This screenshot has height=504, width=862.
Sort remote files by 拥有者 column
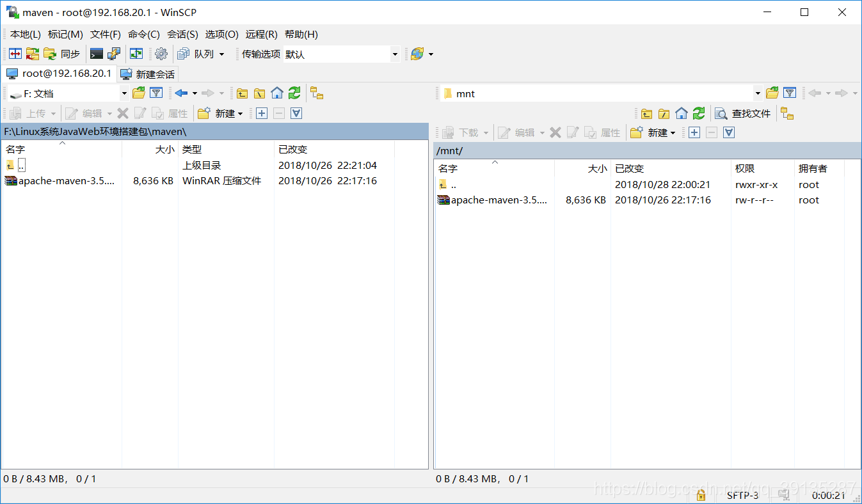point(818,168)
